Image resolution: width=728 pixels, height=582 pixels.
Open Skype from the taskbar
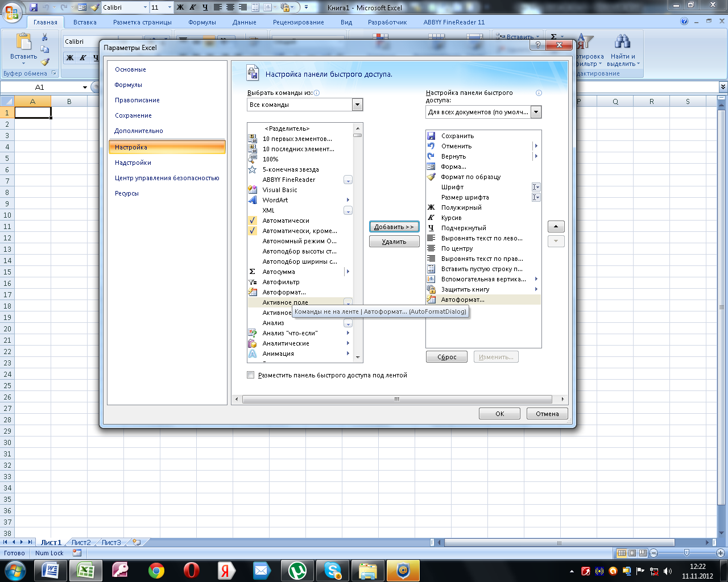click(333, 570)
